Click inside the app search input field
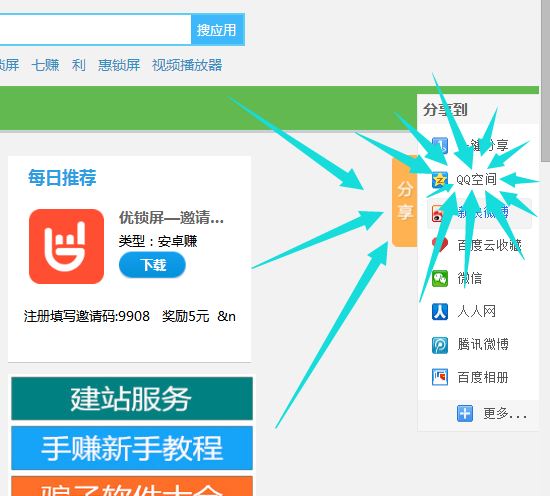This screenshot has width=550, height=496. (95, 30)
